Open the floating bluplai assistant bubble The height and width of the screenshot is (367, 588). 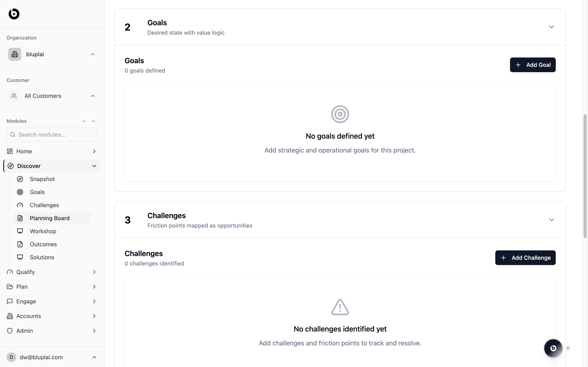click(x=553, y=348)
